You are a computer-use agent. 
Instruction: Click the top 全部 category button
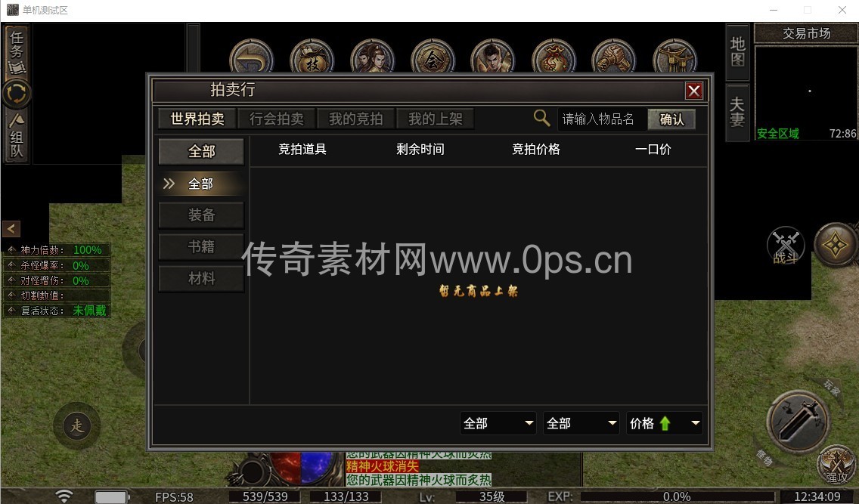pos(202,151)
